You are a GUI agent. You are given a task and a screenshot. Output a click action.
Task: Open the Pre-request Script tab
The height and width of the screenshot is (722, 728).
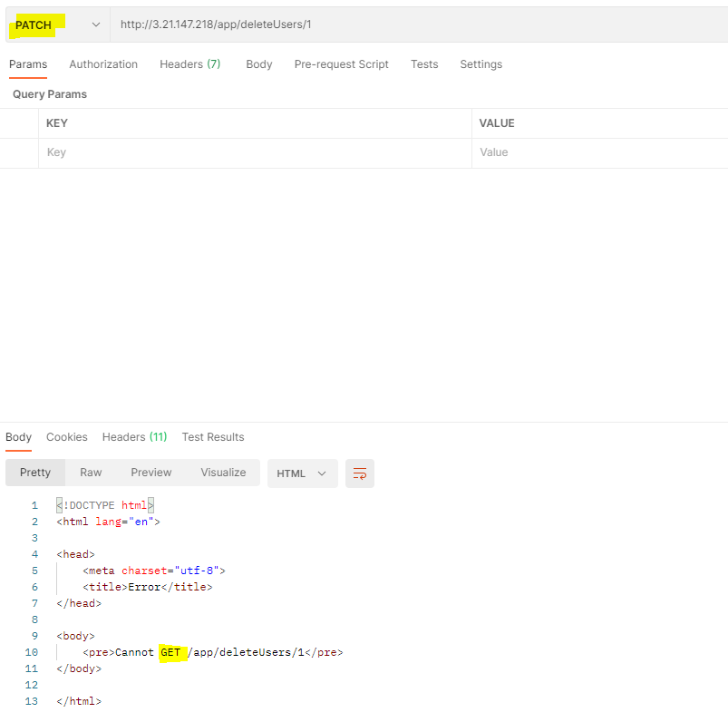click(341, 63)
